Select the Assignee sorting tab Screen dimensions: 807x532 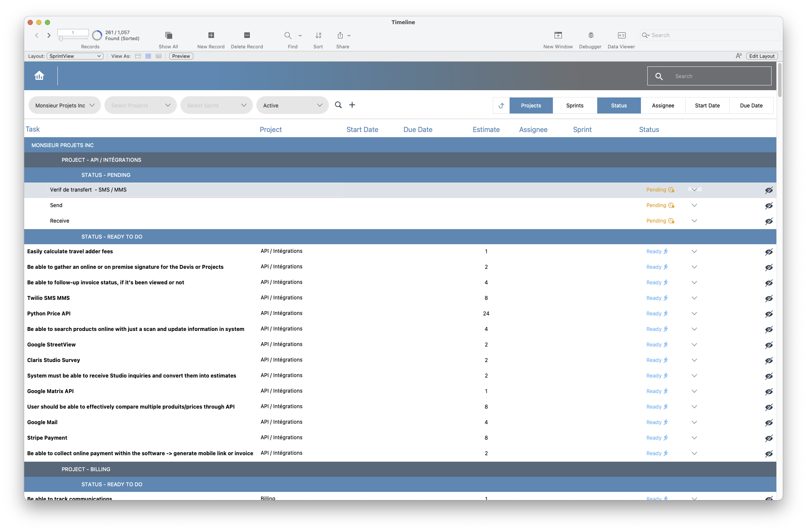click(x=663, y=105)
